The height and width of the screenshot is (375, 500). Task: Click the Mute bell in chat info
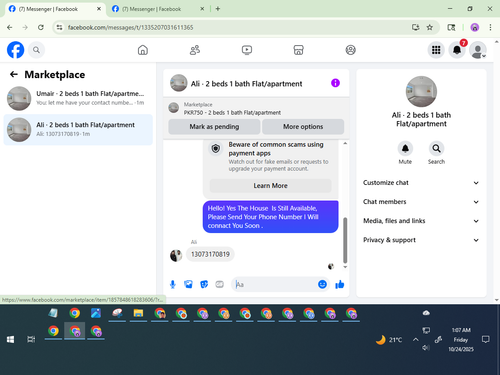pos(405,149)
